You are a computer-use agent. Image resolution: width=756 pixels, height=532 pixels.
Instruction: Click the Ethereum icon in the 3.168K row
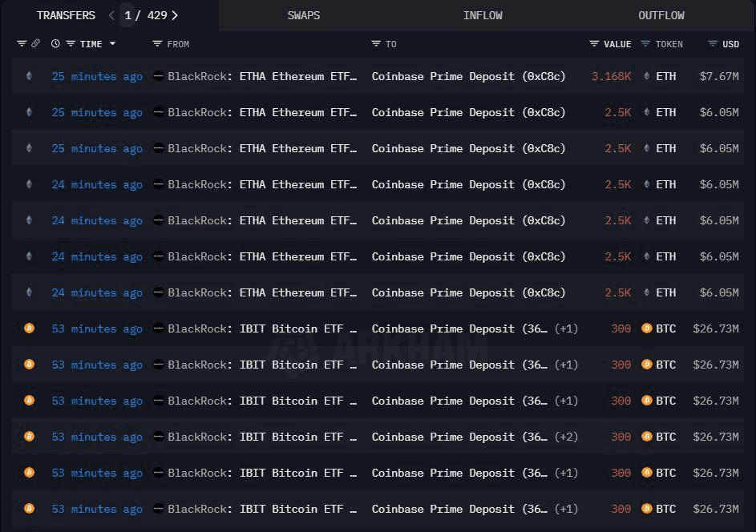tap(30, 75)
